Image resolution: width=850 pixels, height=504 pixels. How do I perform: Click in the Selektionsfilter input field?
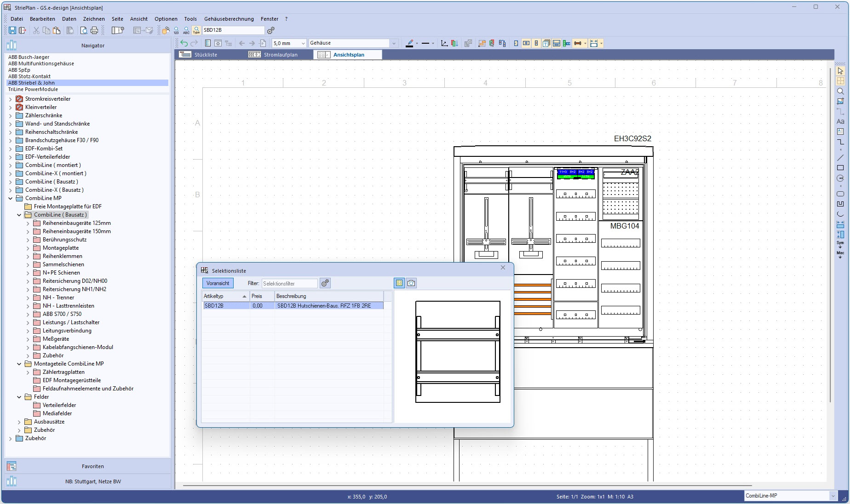289,283
